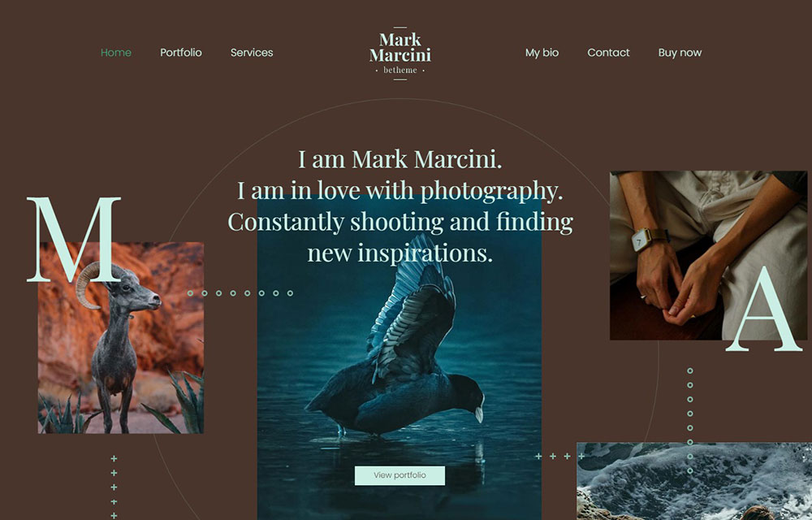The height and width of the screenshot is (520, 812).
Task: Go to the Contact page
Action: 608,52
